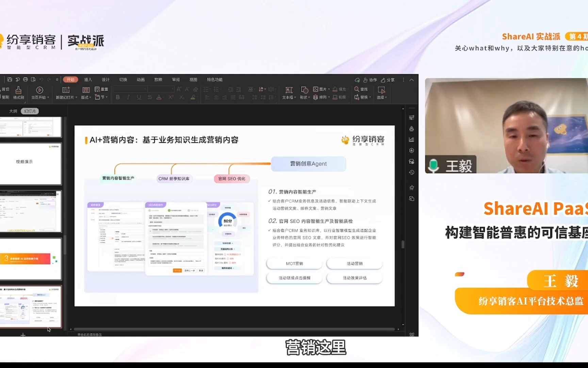
Task: Click the Print Preview icon
Action: pyautogui.click(x=33, y=79)
